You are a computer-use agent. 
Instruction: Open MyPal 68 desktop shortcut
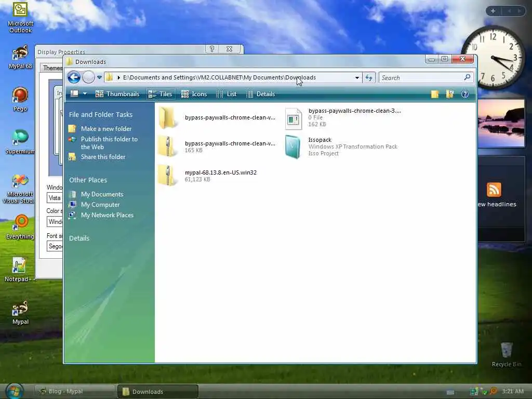coord(20,58)
